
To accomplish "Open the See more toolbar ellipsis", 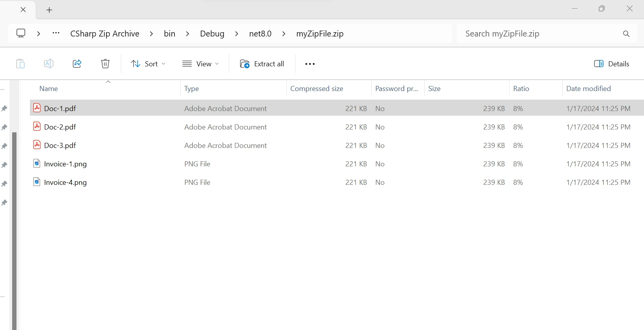I will coord(310,64).
